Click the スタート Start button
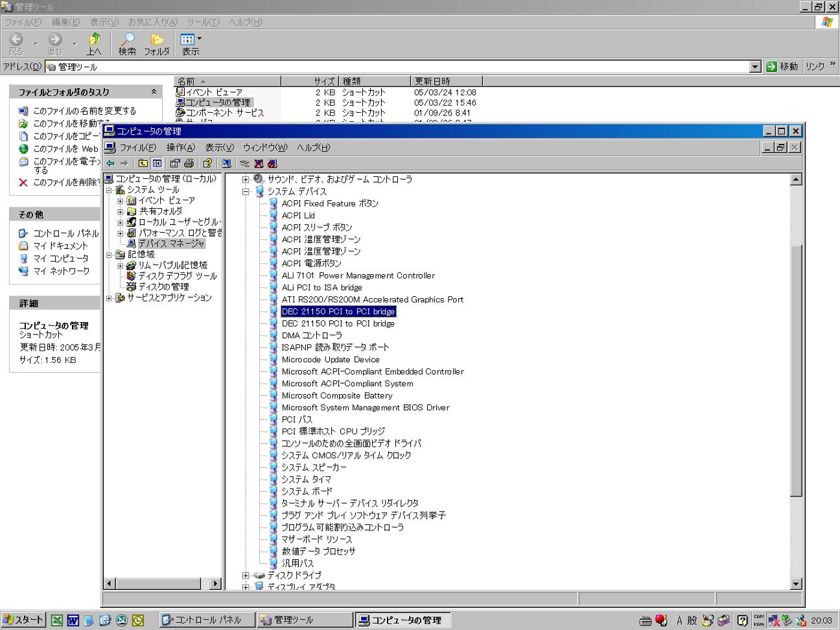840x630 pixels. coord(23,620)
